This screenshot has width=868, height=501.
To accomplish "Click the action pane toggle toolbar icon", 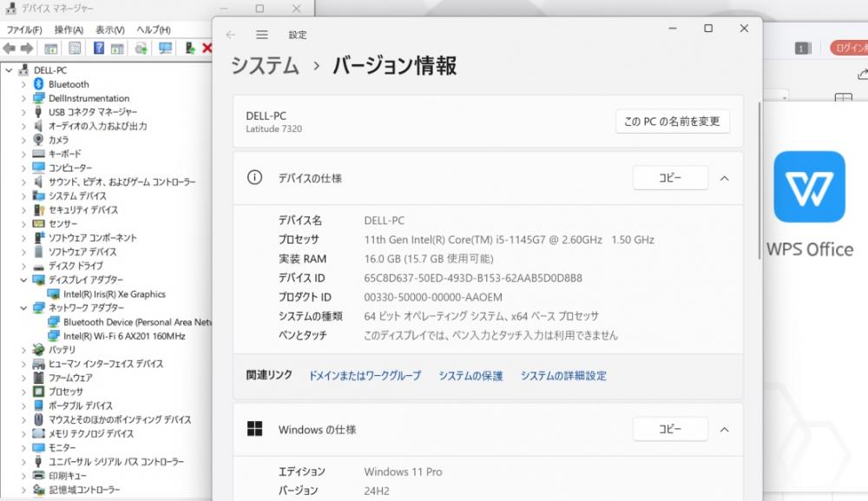I will (x=117, y=49).
